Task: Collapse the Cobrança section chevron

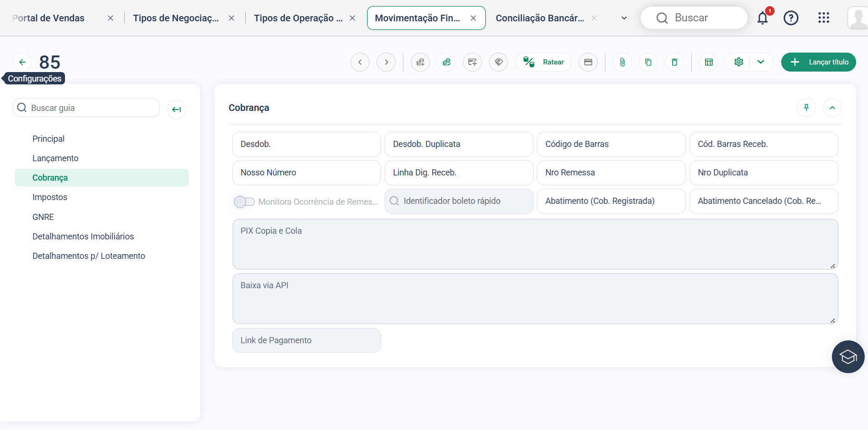Action: 832,108
